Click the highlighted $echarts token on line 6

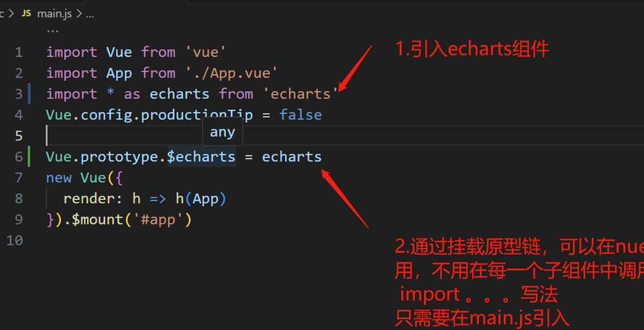(x=201, y=156)
